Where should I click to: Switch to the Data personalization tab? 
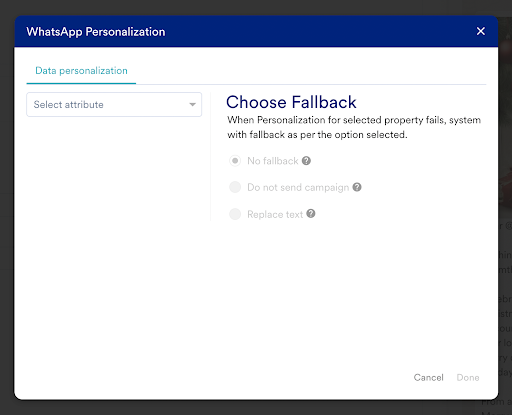coord(81,71)
